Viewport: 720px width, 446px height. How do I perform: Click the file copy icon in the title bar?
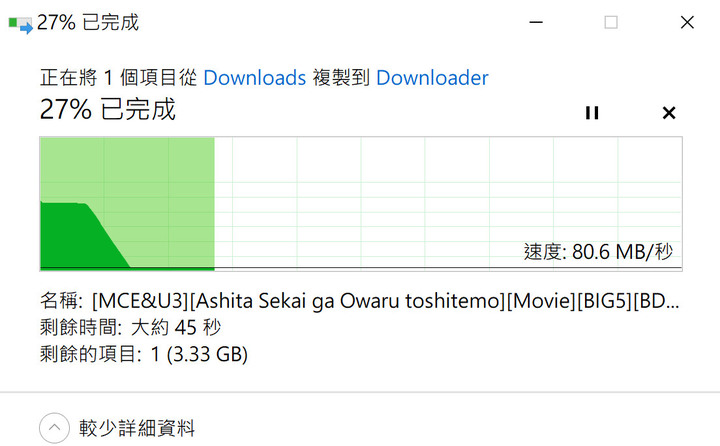(21, 24)
